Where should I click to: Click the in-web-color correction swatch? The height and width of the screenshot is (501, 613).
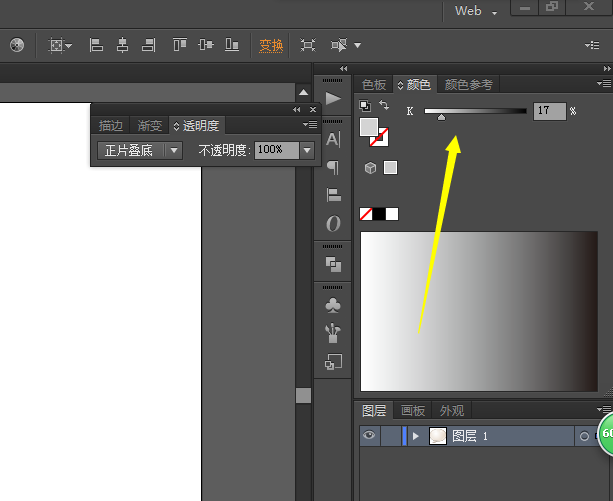(x=390, y=168)
